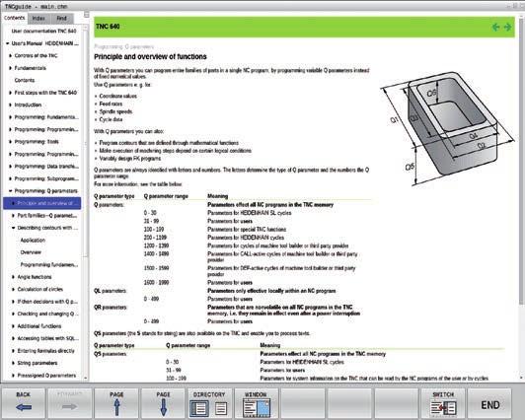Select the Contents tree entry
Viewport: 525px width, 420px height.
25,80
